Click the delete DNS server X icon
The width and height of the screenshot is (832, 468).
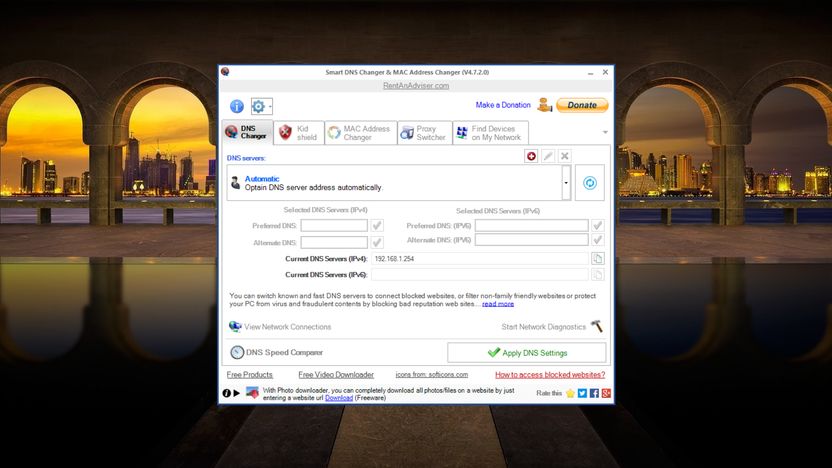click(565, 156)
